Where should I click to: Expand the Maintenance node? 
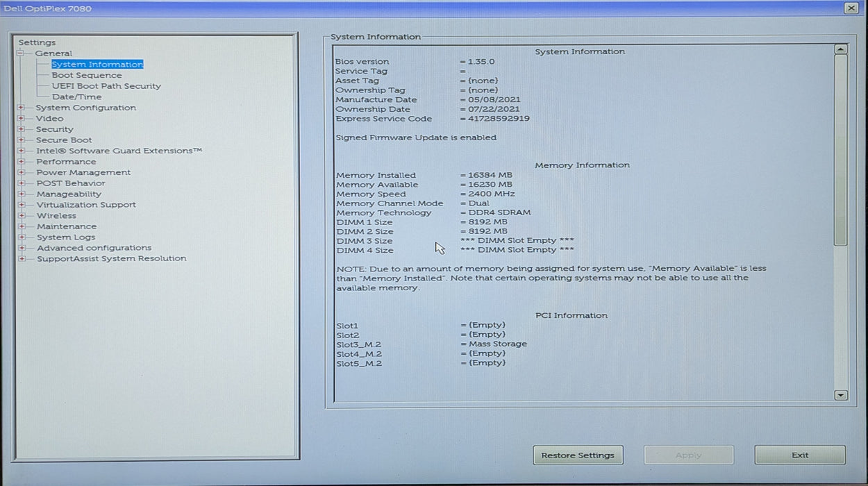pyautogui.click(x=22, y=226)
